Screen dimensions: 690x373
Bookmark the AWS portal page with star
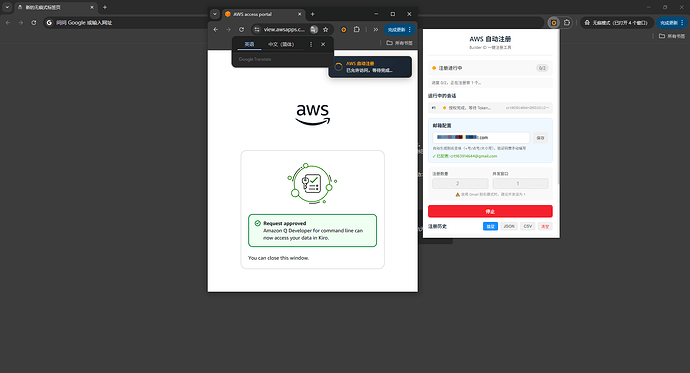(326, 29)
